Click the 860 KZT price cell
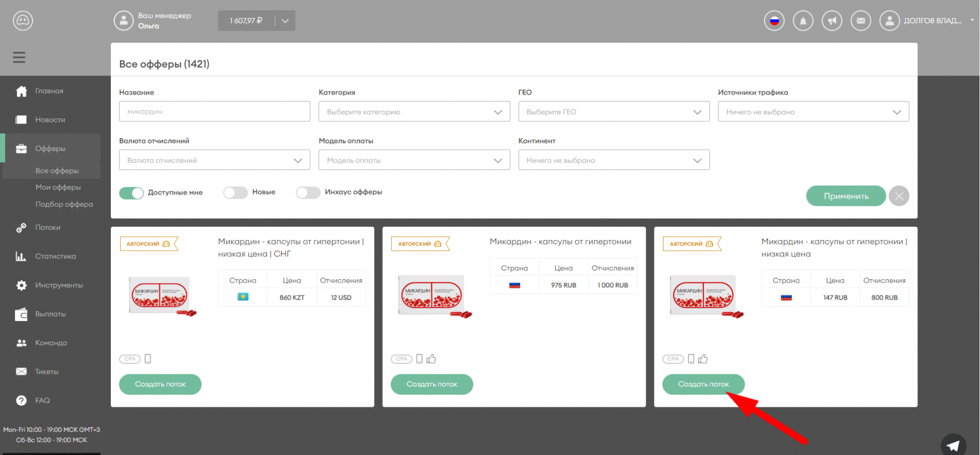Image resolution: width=980 pixels, height=455 pixels. [x=291, y=298]
